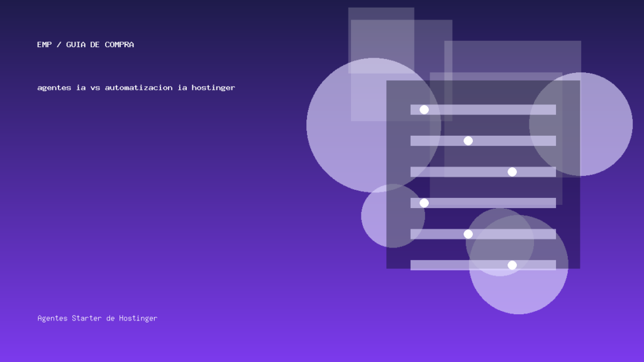Click the "Agentes Starter de Hostinger" caption

(x=97, y=318)
